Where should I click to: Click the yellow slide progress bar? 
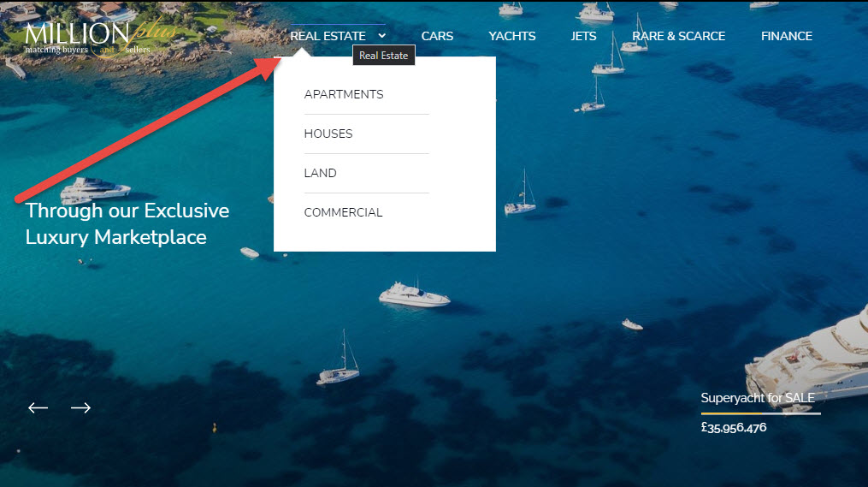click(731, 413)
